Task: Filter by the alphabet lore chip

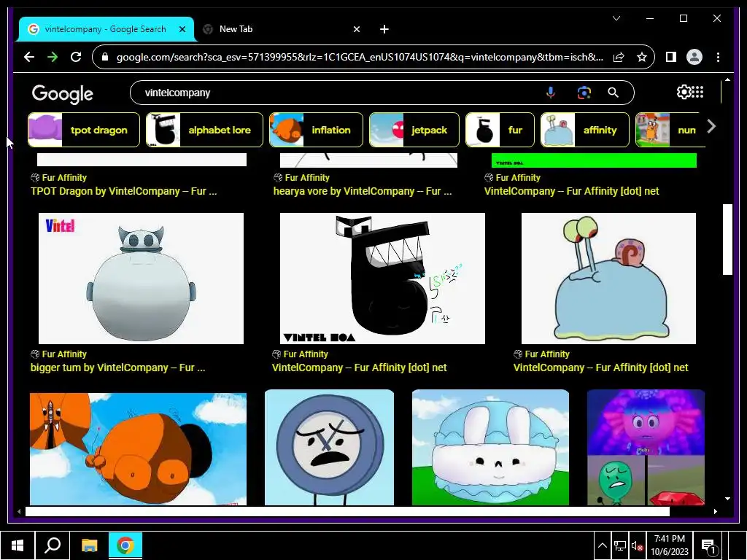Action: (204, 130)
